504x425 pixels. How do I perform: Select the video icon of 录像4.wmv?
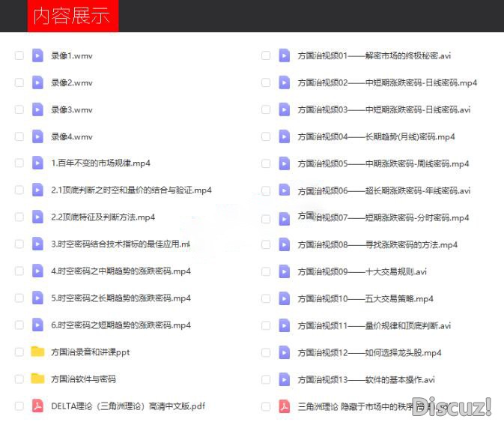click(37, 136)
